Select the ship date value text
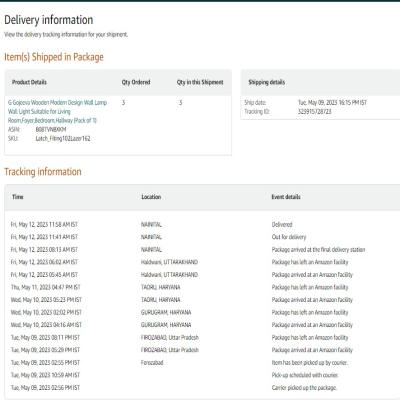Viewport: 400px width, 400px height. click(332, 102)
